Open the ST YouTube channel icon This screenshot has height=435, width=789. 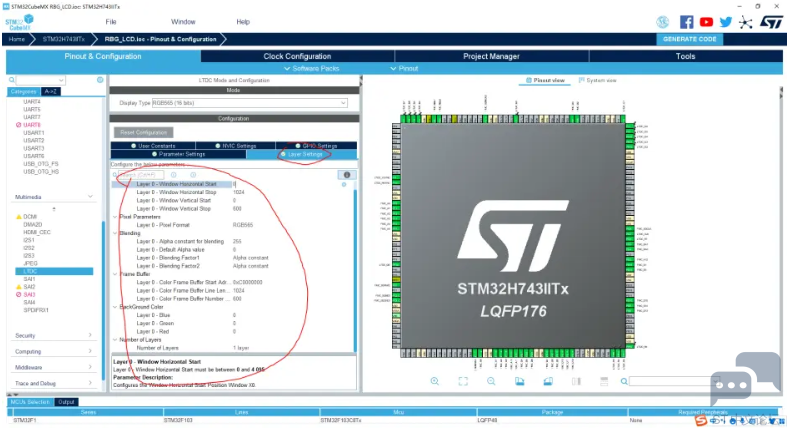pyautogui.click(x=706, y=22)
